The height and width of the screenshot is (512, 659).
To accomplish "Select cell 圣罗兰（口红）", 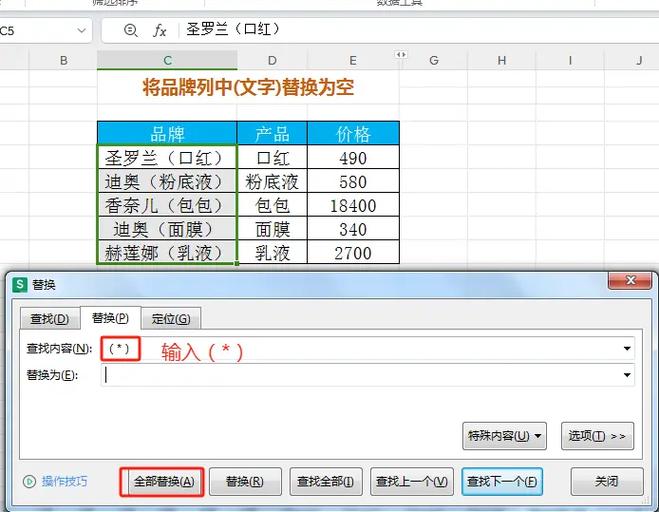I will tap(167, 157).
